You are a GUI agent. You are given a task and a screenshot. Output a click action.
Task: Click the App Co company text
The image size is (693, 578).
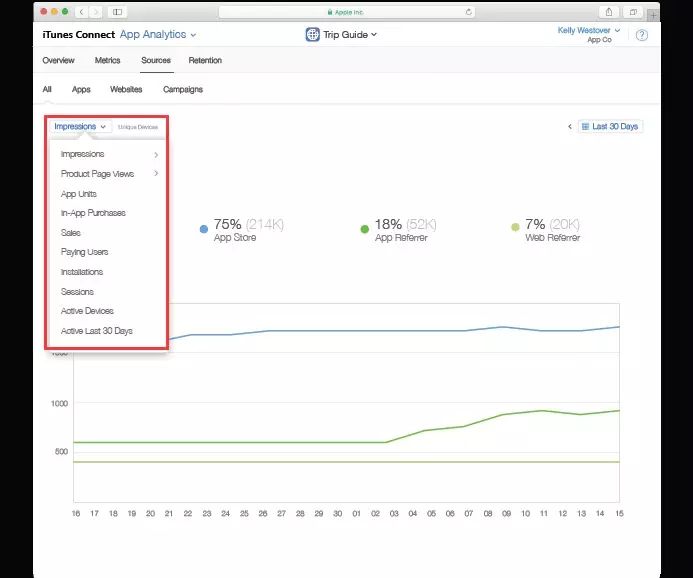point(599,40)
